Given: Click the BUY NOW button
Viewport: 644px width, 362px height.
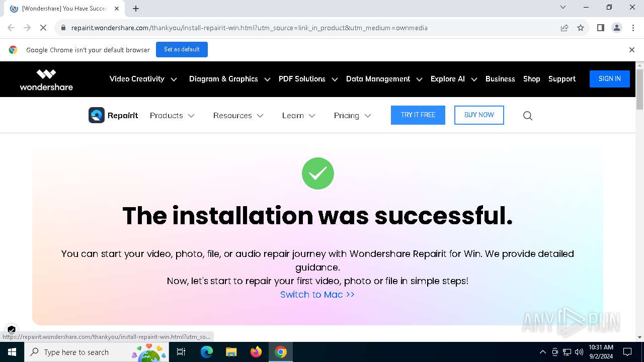Looking at the screenshot, I should pyautogui.click(x=479, y=115).
